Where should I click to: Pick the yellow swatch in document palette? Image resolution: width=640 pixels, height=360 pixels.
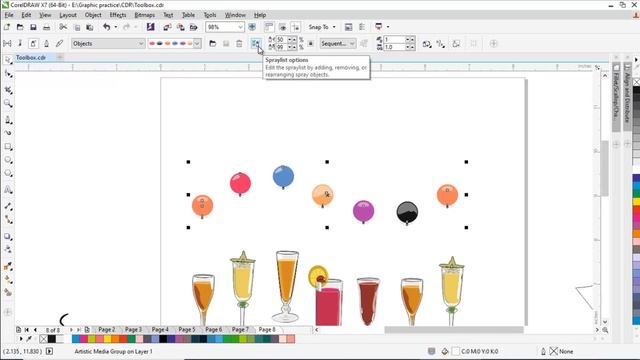107,339
